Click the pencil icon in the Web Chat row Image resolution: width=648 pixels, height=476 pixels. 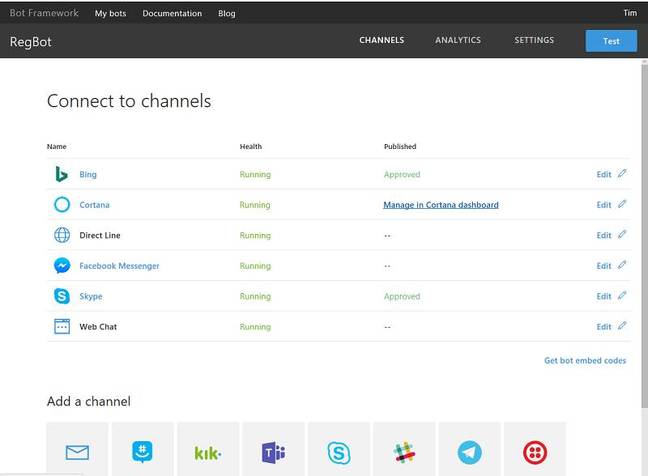coord(622,326)
